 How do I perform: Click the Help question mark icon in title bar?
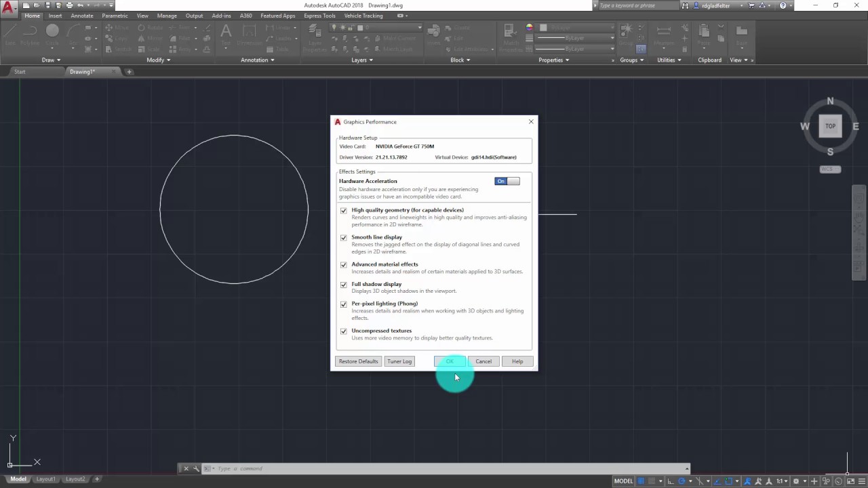(783, 5)
